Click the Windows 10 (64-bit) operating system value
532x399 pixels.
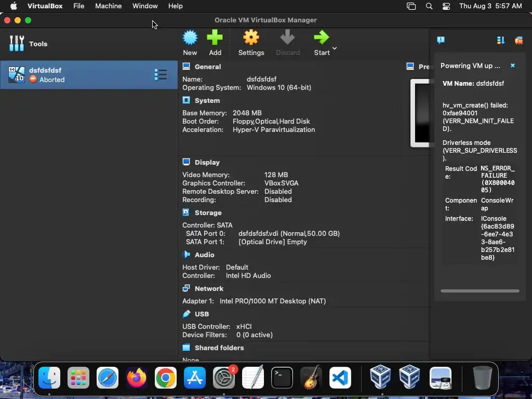click(279, 87)
